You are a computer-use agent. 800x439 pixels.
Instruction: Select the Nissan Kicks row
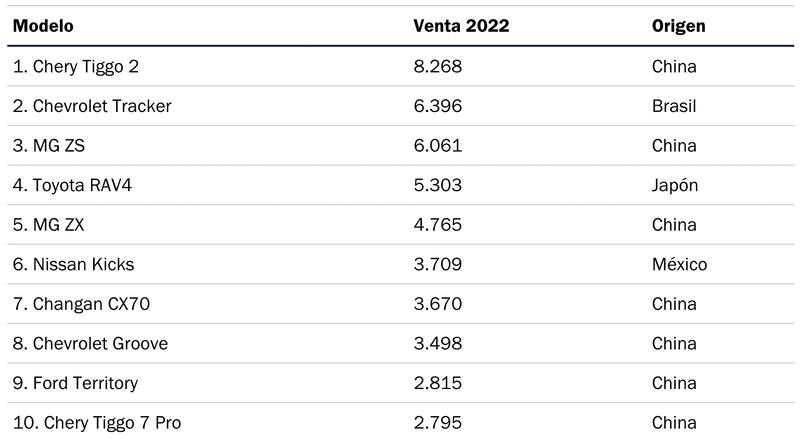pyautogui.click(x=73, y=265)
